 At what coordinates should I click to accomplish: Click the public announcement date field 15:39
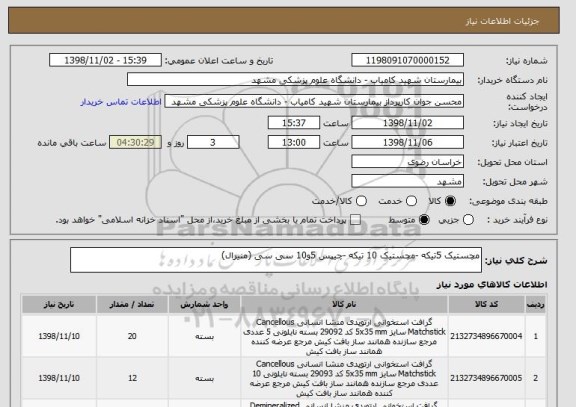pyautogui.click(x=105, y=60)
